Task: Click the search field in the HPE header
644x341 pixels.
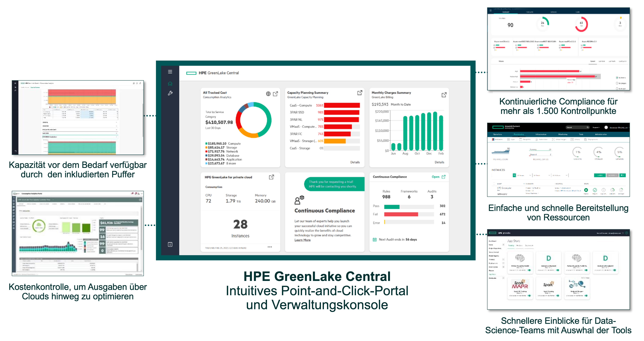Action: pyautogui.click(x=578, y=127)
